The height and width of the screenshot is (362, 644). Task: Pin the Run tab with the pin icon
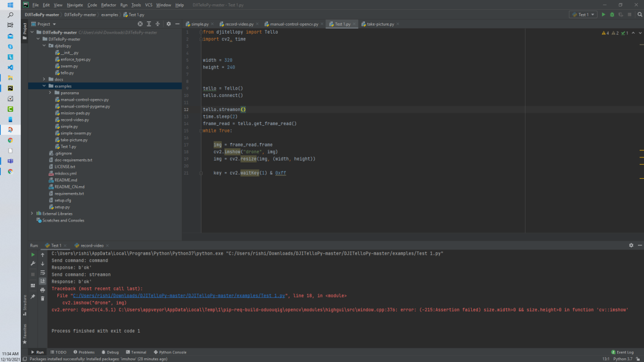coord(33,297)
